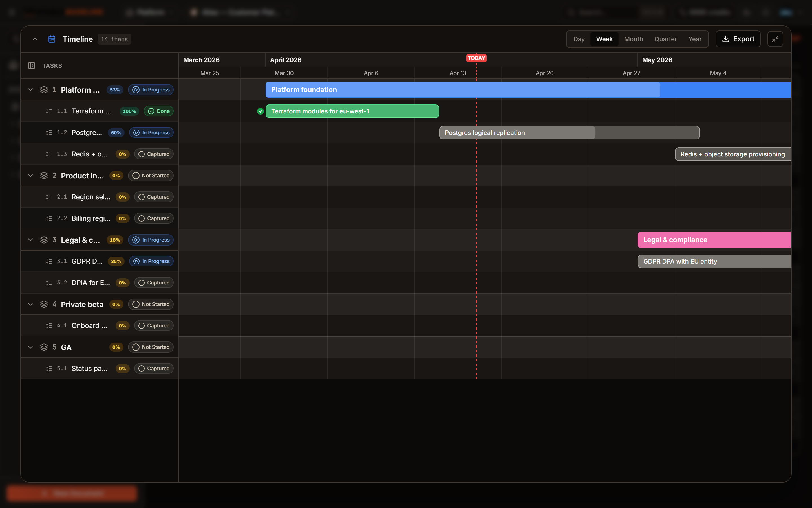Collapse the Timeline panel chevron

tap(35, 39)
